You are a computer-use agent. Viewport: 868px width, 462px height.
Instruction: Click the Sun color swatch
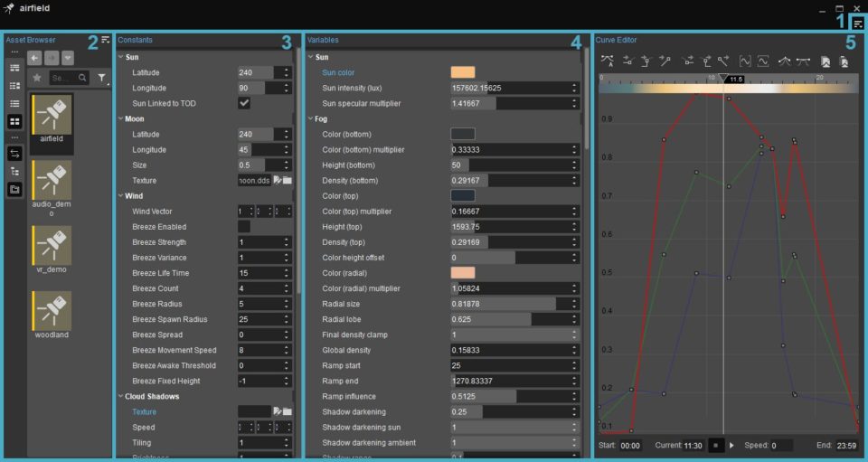coord(463,72)
